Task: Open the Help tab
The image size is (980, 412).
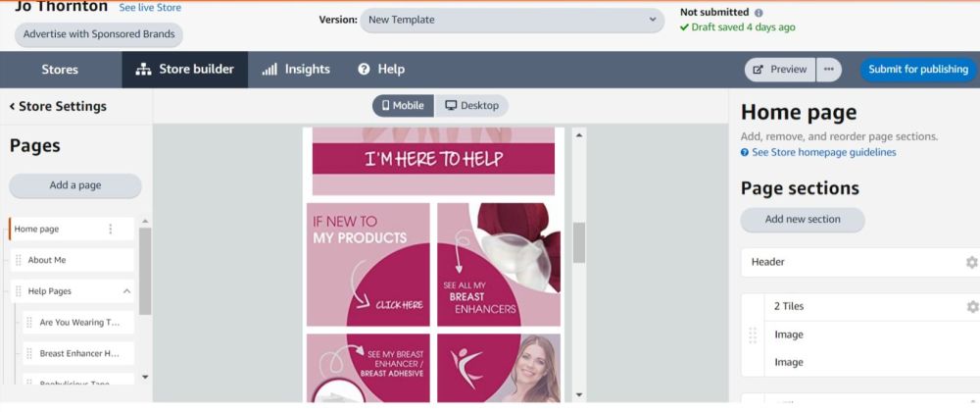Action: point(381,70)
